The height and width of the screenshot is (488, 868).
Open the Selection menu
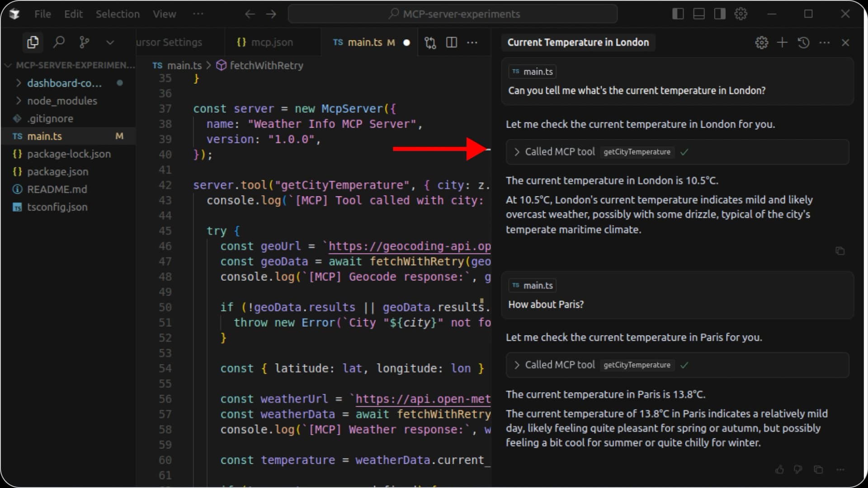[118, 14]
